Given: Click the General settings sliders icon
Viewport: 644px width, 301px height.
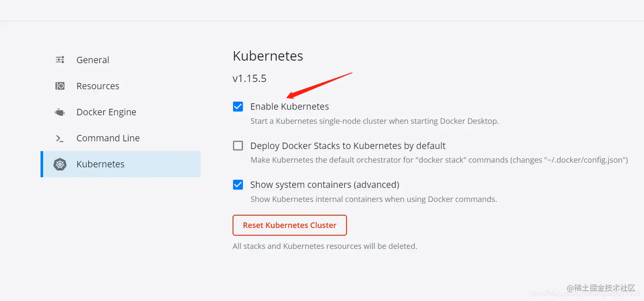Looking at the screenshot, I should (60, 60).
